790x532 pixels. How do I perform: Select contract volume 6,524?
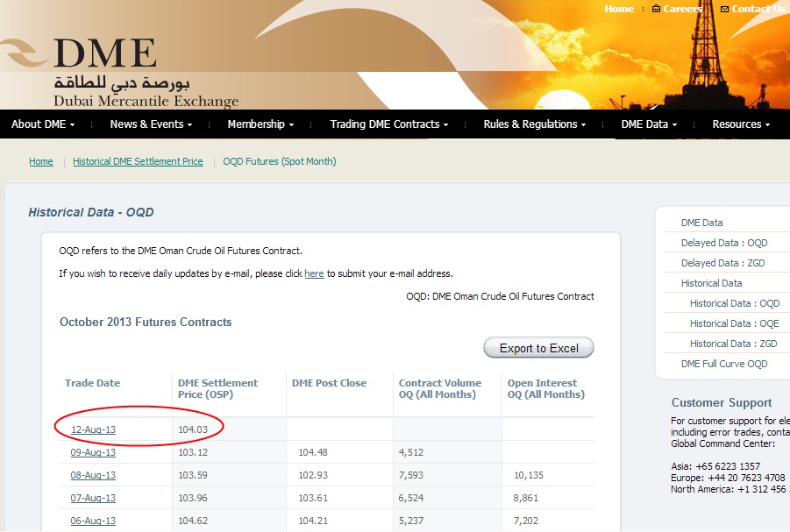pos(411,498)
